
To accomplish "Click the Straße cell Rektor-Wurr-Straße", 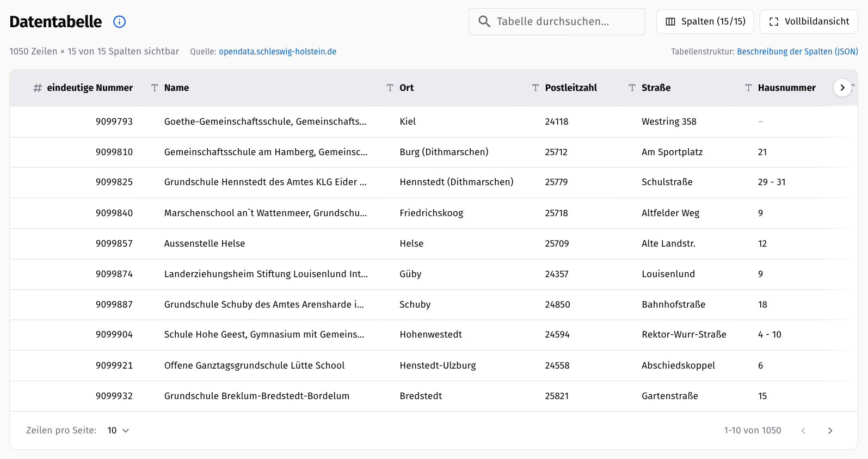I will [684, 334].
